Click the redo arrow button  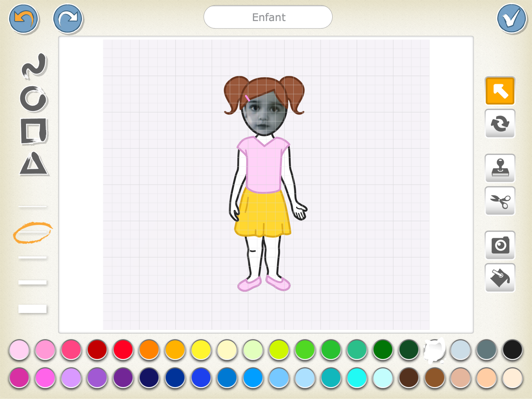pyautogui.click(x=68, y=19)
